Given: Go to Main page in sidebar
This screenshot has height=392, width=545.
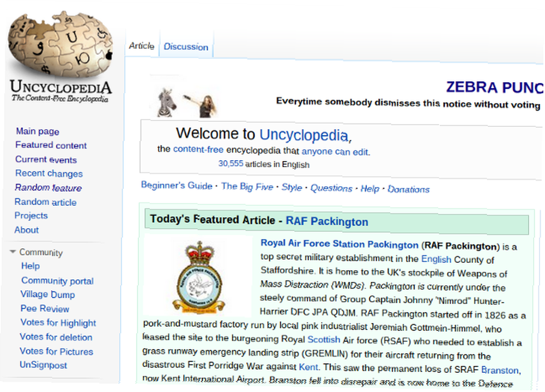Looking at the screenshot, I should pos(38,131).
